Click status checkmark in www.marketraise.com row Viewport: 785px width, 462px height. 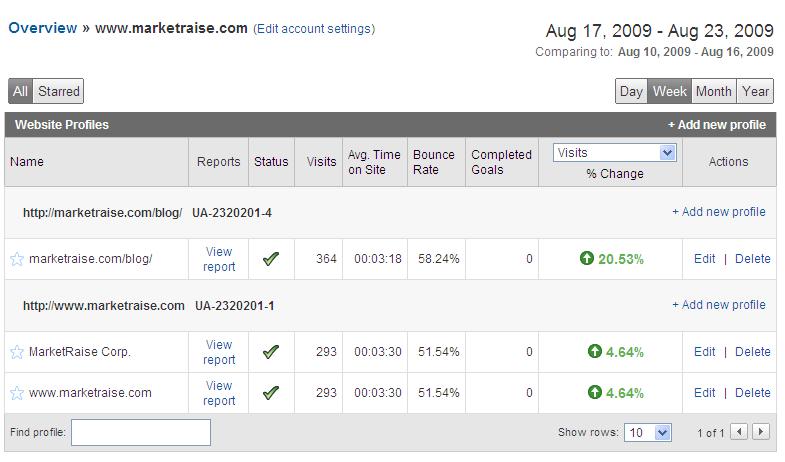click(271, 393)
